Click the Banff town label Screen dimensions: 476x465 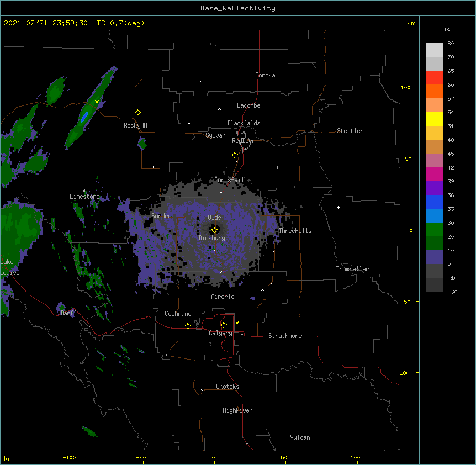pos(68,313)
